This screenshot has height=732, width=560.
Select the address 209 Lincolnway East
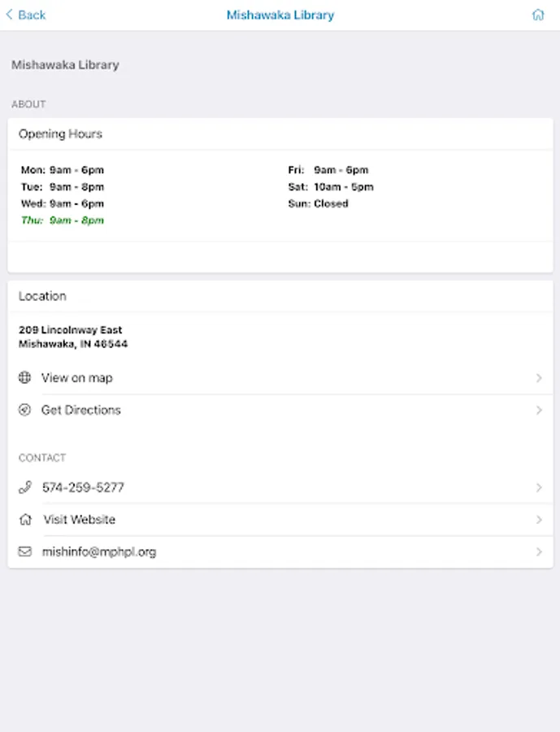pos(71,330)
